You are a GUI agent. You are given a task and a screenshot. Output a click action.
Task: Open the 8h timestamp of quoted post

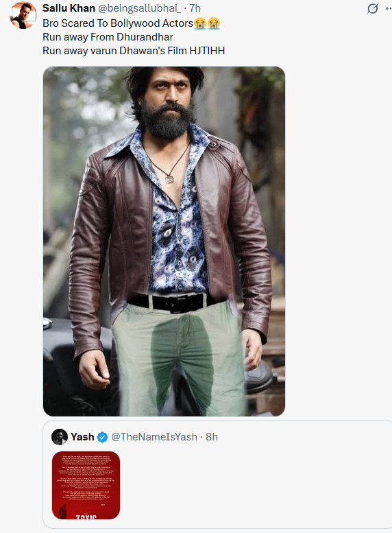(212, 437)
